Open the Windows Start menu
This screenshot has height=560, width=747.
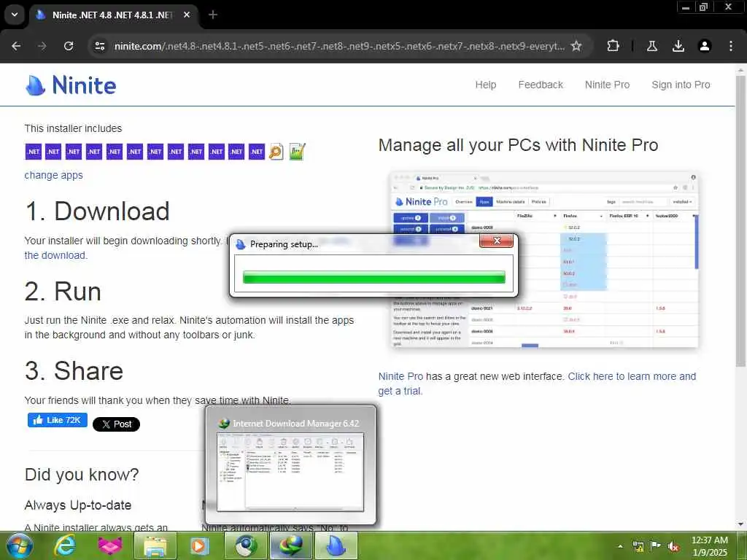pyautogui.click(x=19, y=545)
